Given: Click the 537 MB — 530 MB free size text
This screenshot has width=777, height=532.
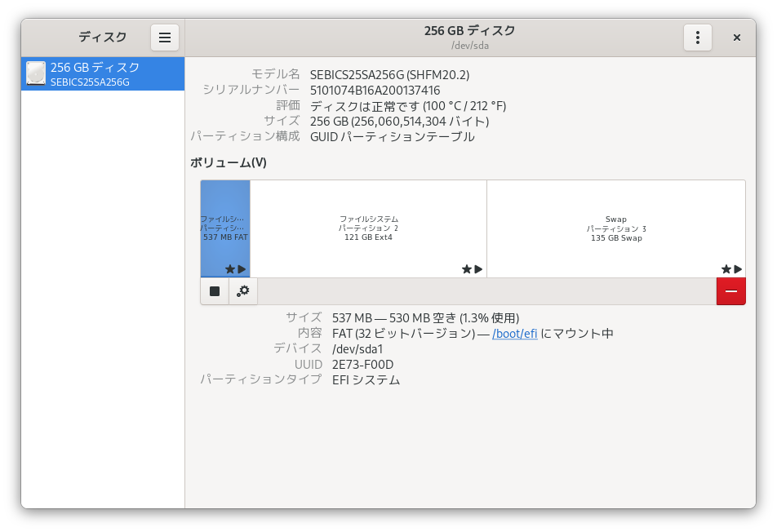Looking at the screenshot, I should click(x=426, y=318).
